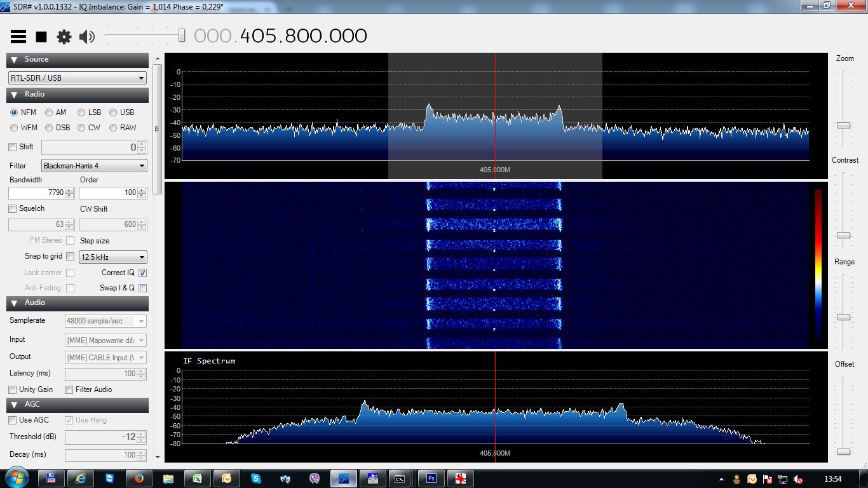Viewport: 868px width, 488px height.
Task: Show hidden system tray icons arrow
Action: tap(721, 479)
